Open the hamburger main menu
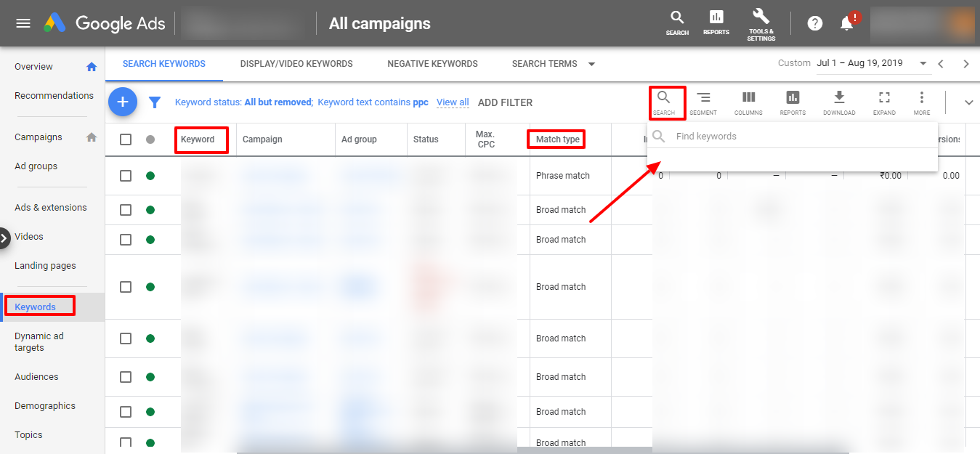The height and width of the screenshot is (454, 980). tap(23, 23)
